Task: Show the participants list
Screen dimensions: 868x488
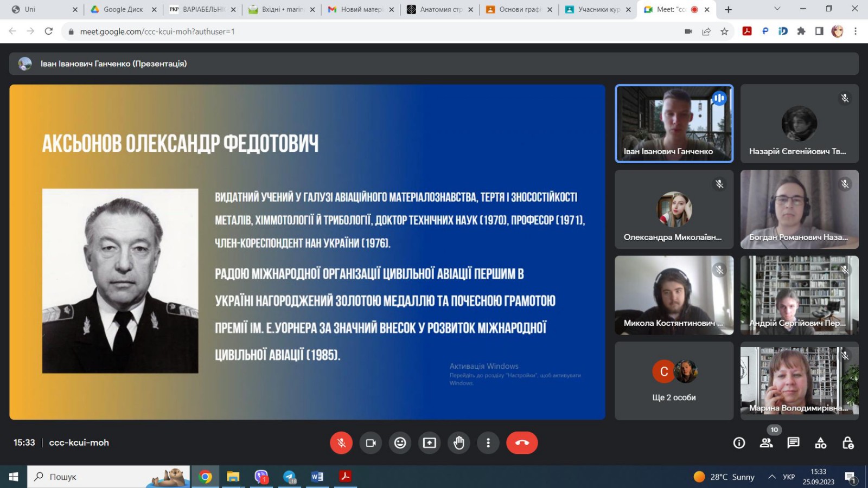Action: (766, 443)
